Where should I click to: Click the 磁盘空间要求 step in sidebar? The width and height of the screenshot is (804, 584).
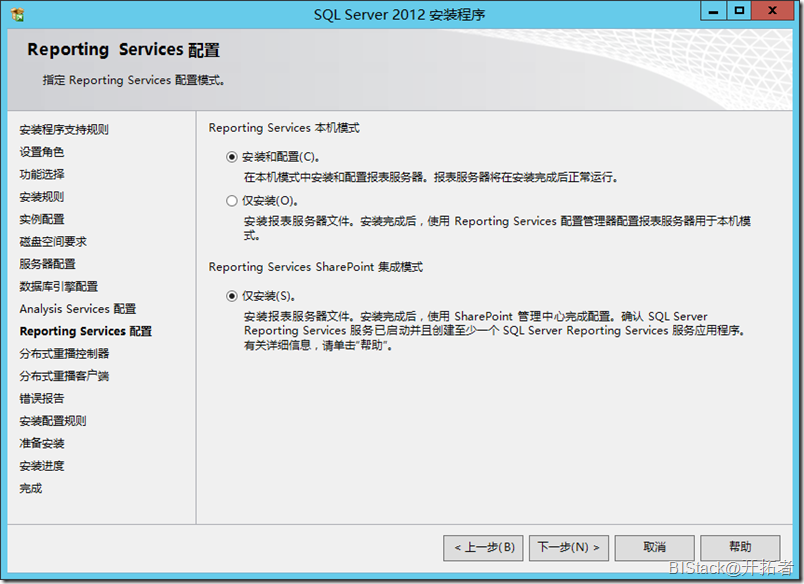53,241
